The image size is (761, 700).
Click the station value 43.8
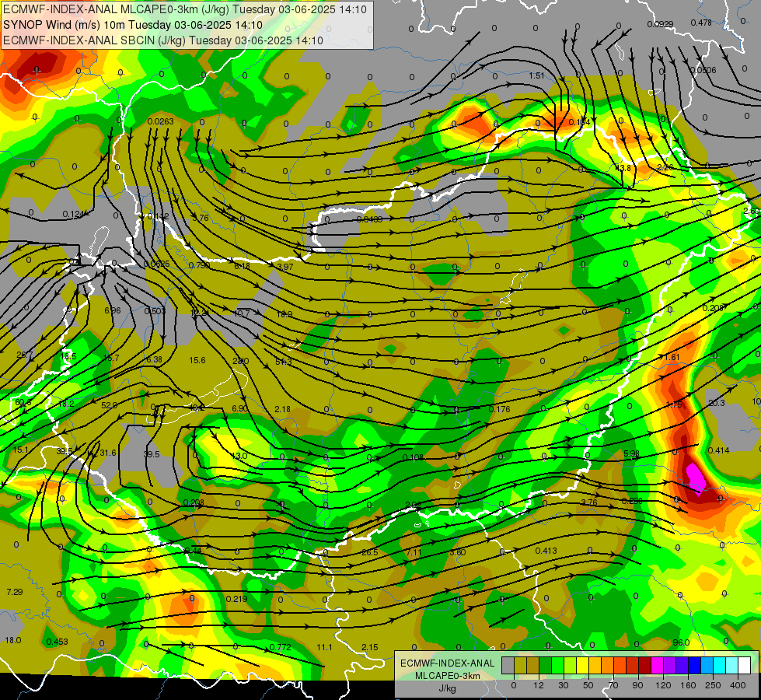[623, 168]
